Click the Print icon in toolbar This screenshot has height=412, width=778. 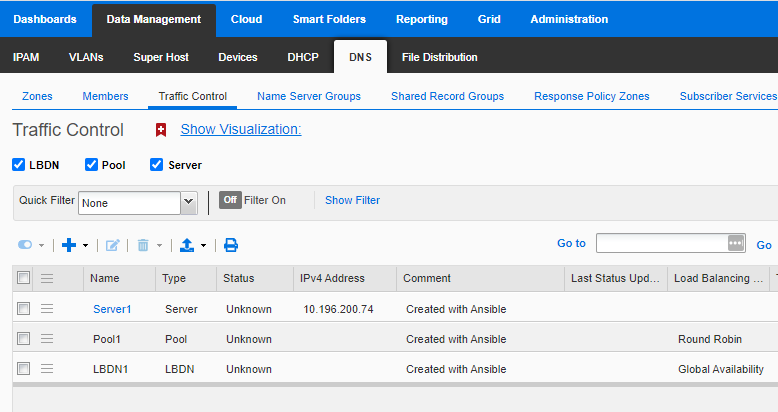[231, 245]
